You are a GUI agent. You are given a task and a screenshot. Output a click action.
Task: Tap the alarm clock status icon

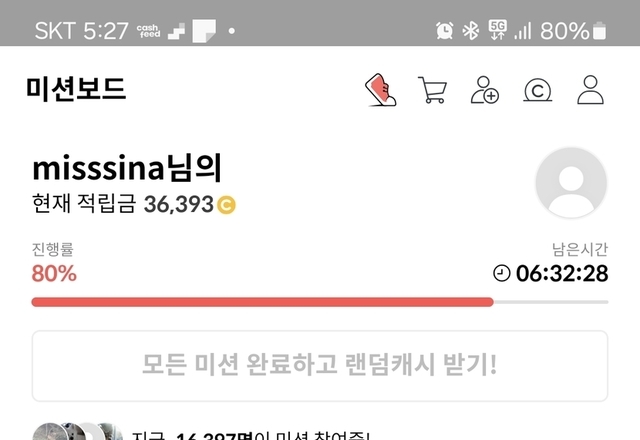point(444,31)
